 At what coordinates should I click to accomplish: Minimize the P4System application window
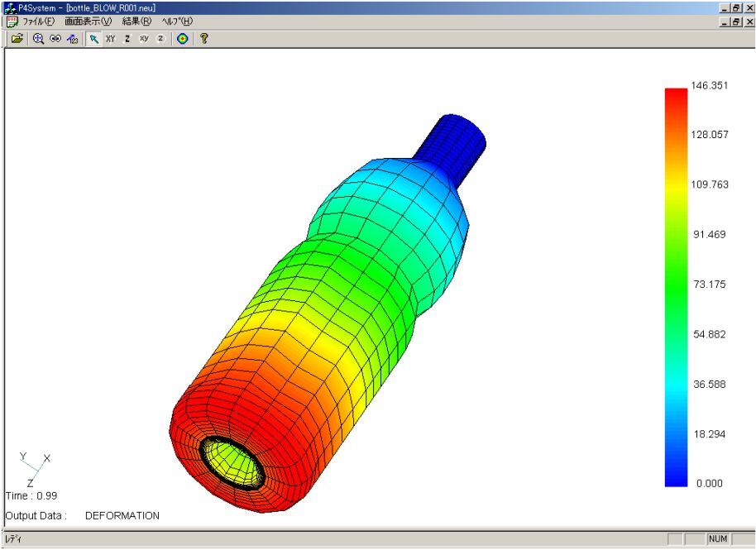[x=725, y=8]
